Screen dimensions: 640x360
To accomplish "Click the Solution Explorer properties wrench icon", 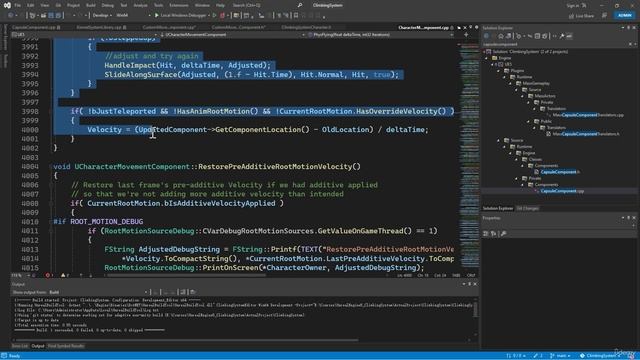I will click(562, 36).
